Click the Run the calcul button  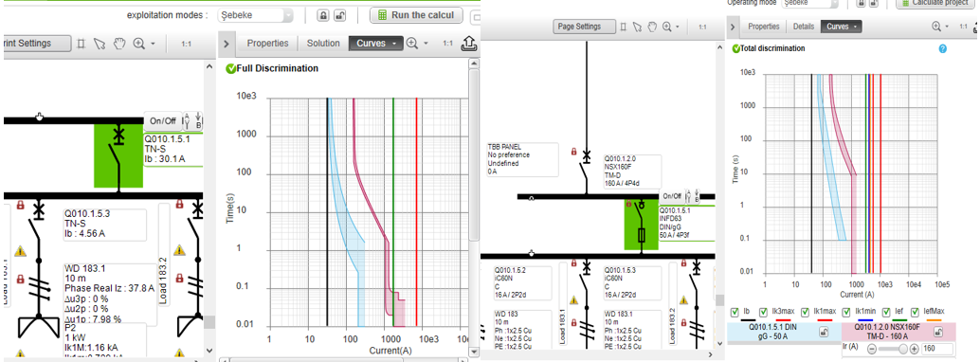pos(417,15)
